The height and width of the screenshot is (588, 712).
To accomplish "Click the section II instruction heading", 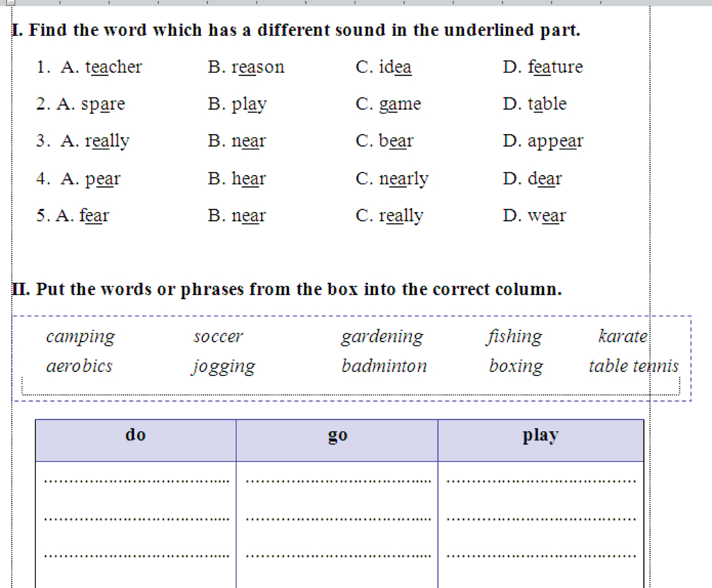I will [286, 289].
